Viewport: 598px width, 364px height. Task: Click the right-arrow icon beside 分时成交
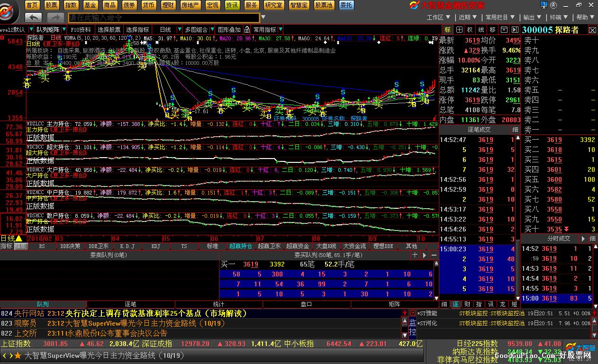click(x=583, y=239)
